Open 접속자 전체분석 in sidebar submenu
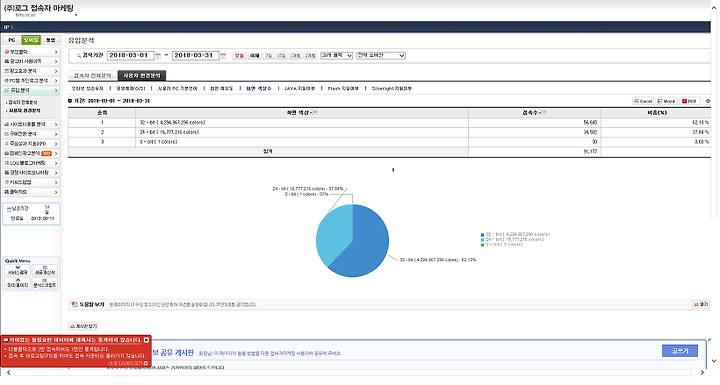720x385 pixels. click(23, 102)
